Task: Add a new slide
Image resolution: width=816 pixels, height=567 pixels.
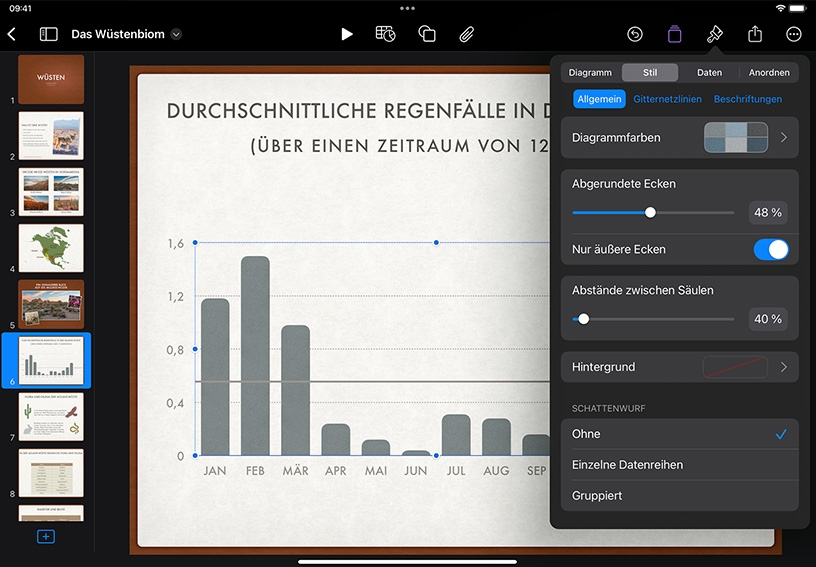Action: 46,536
